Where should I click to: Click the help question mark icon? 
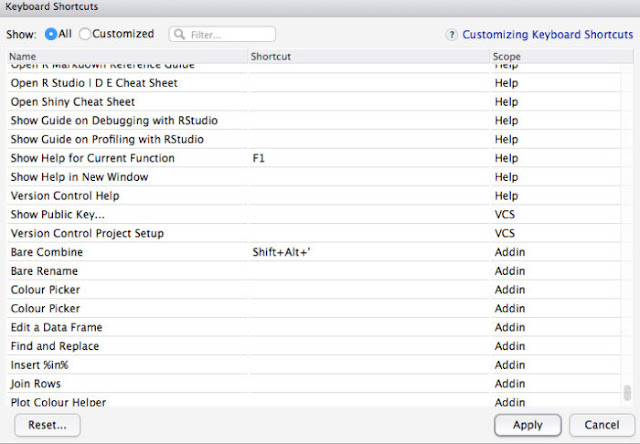[452, 34]
